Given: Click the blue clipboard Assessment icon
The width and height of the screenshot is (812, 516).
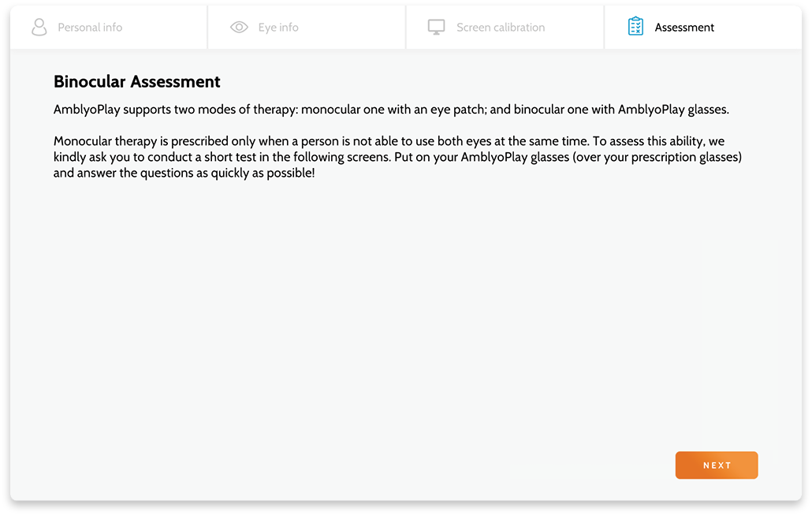Looking at the screenshot, I should 635,26.
